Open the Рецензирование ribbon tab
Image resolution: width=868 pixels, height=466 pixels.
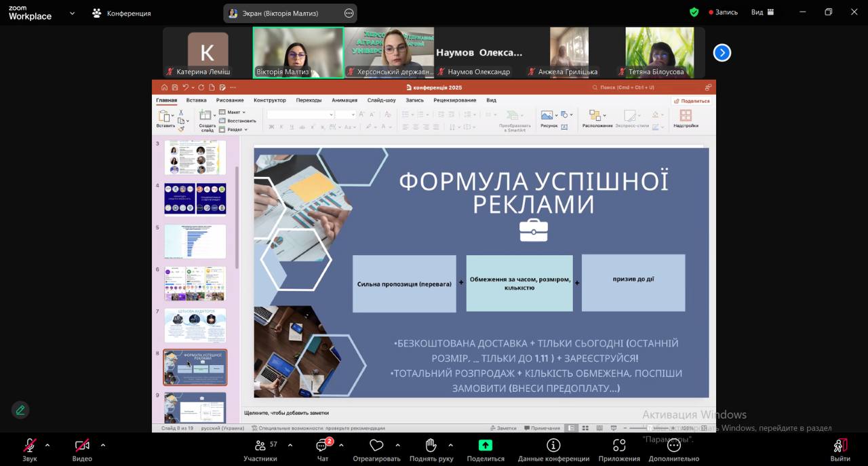pos(455,100)
